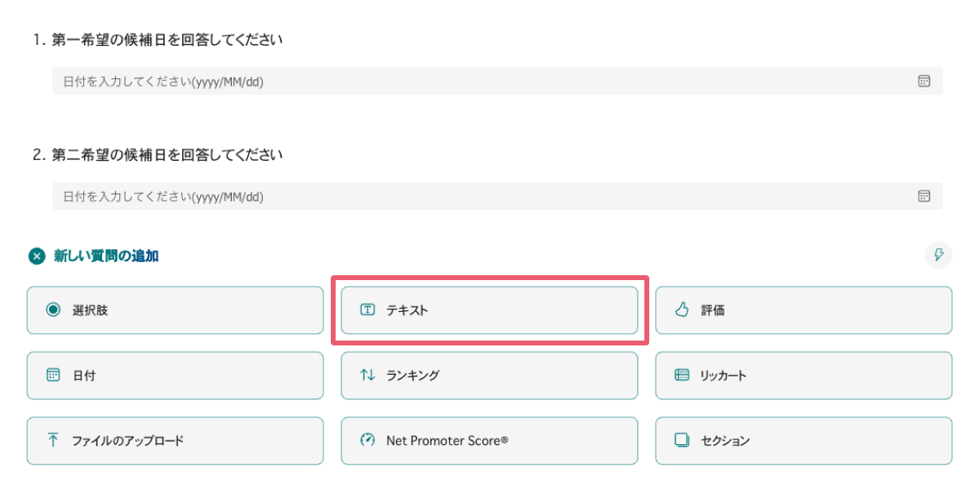This screenshot has width=980, height=490.
Task: Click the upload arrow icon on ファイルのアップロード tile
Action: pos(54,440)
